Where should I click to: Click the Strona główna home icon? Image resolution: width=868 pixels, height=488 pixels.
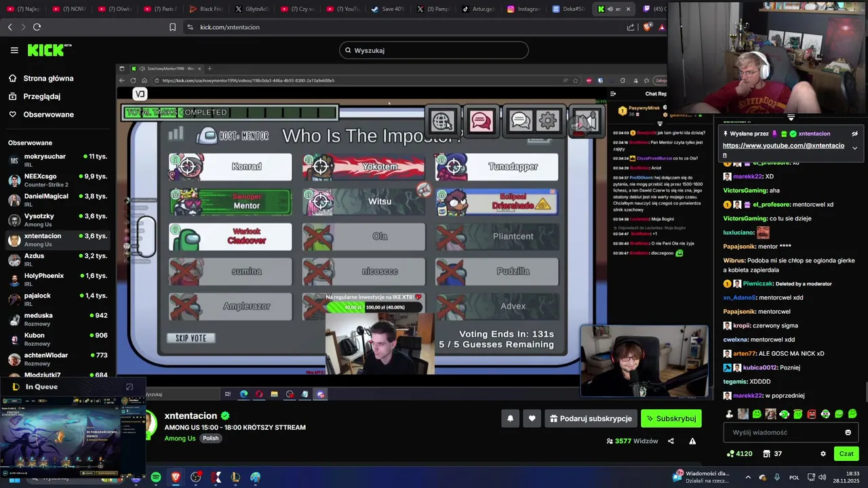(x=12, y=78)
